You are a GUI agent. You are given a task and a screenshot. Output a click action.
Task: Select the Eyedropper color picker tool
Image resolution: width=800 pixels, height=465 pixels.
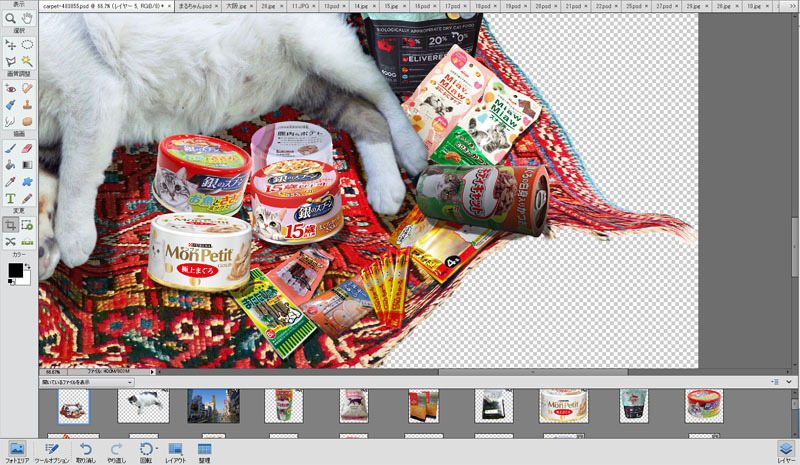(10, 182)
